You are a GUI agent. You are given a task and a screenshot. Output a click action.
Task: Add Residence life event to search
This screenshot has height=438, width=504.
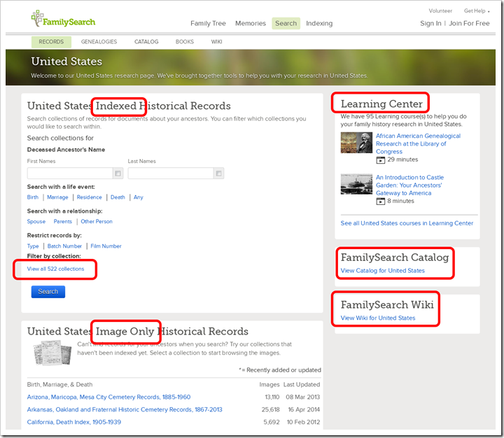click(89, 197)
